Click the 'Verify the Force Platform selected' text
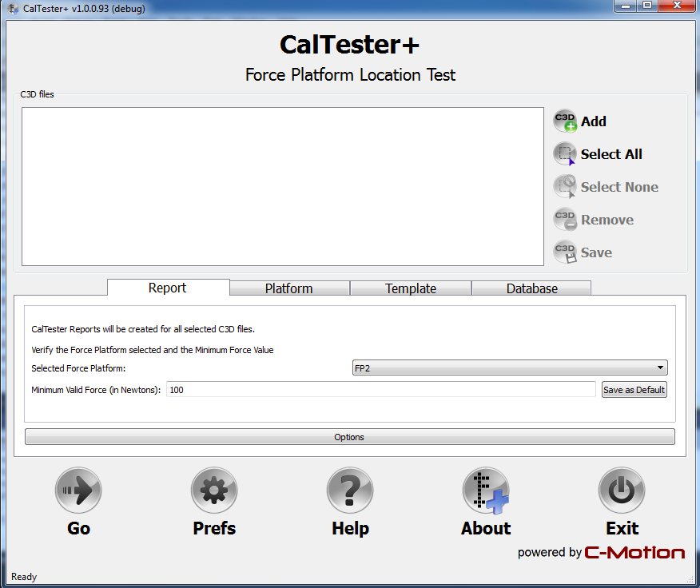This screenshot has width=700, height=588. click(153, 350)
